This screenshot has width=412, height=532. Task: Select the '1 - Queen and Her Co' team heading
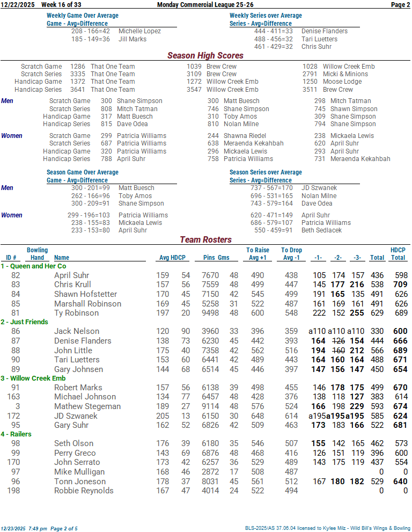(33, 266)
